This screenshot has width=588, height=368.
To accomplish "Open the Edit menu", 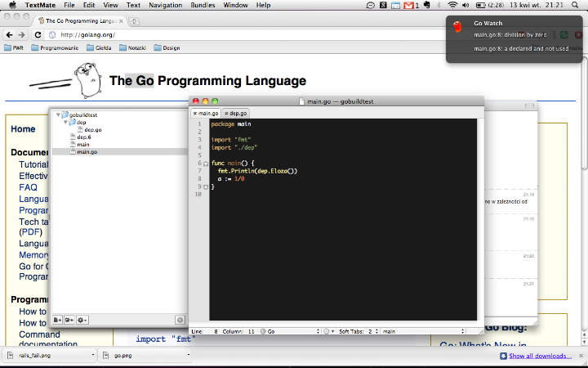I will click(x=89, y=5).
